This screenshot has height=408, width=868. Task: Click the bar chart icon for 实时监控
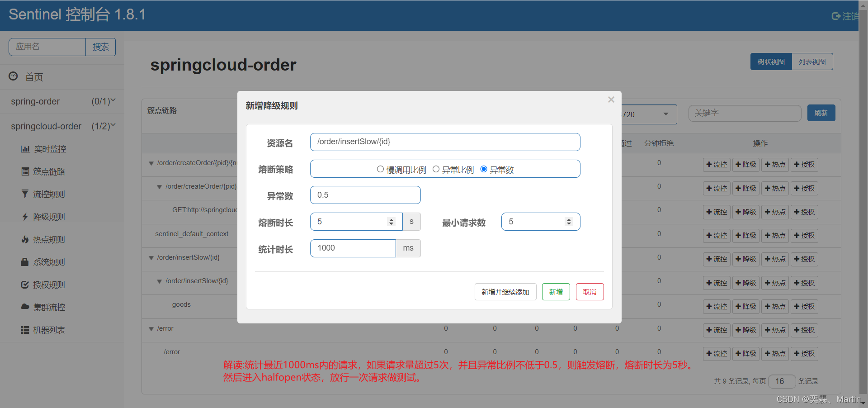(x=25, y=149)
